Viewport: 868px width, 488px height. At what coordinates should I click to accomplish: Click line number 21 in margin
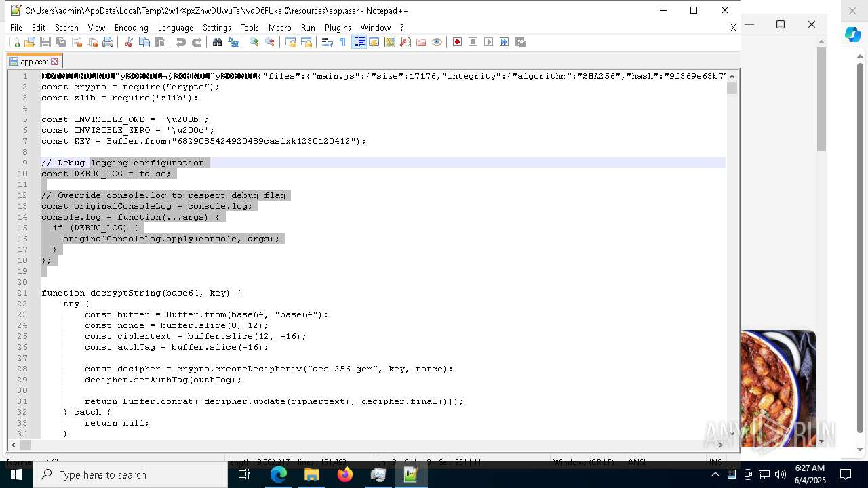coord(23,293)
